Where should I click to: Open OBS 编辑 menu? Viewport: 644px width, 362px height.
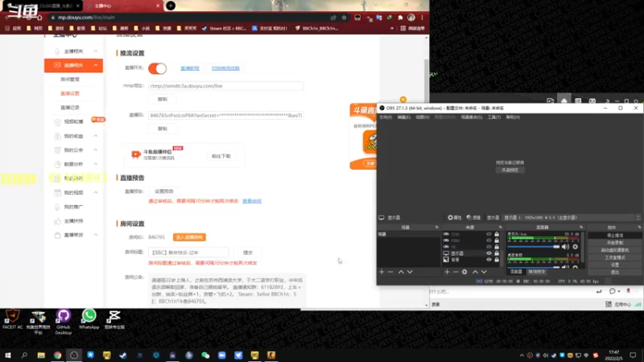pos(404,117)
